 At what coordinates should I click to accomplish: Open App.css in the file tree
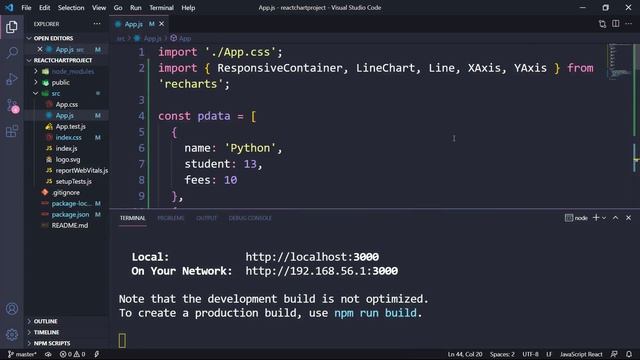click(x=67, y=104)
